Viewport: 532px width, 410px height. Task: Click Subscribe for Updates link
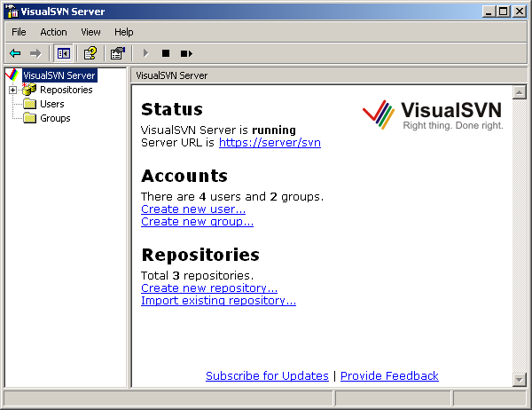pyautogui.click(x=267, y=375)
